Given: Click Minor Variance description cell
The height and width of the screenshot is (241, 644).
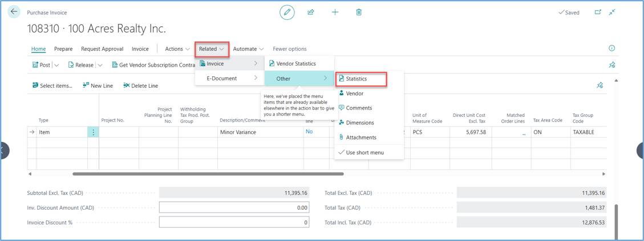Looking at the screenshot, I should [x=260, y=132].
